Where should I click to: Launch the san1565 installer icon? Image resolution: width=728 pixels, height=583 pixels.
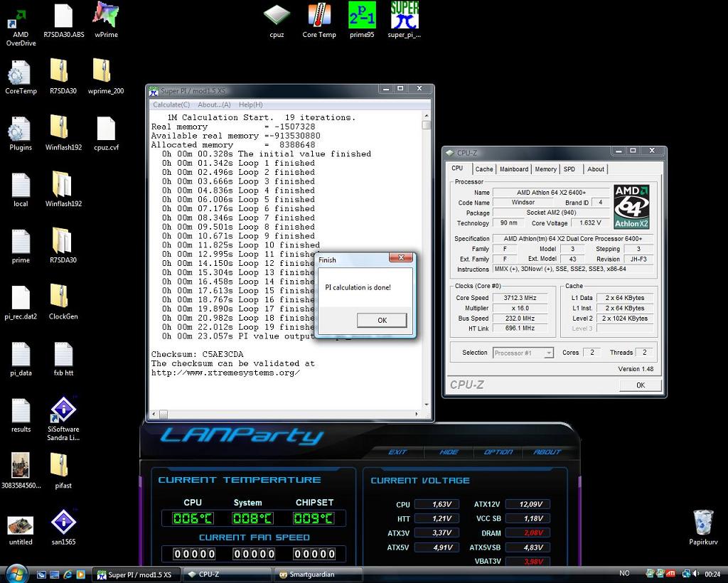63,528
